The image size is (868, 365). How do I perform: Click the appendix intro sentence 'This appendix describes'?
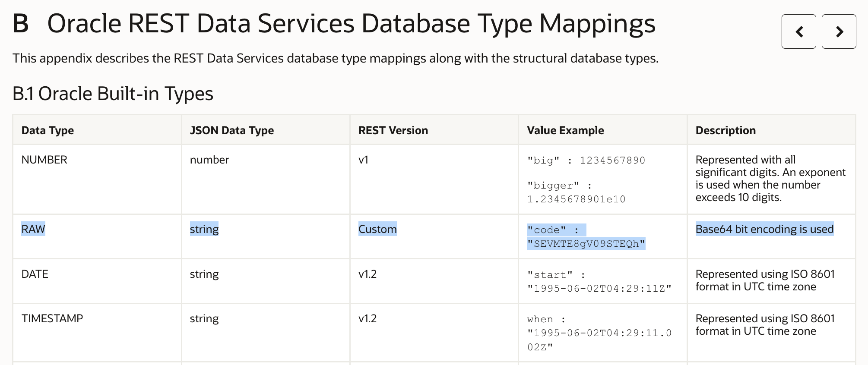[336, 58]
